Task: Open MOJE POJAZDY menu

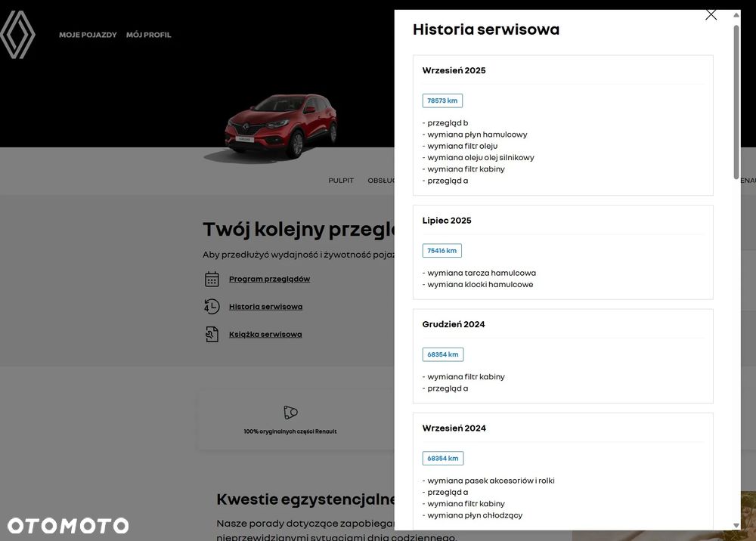Action: [88, 35]
